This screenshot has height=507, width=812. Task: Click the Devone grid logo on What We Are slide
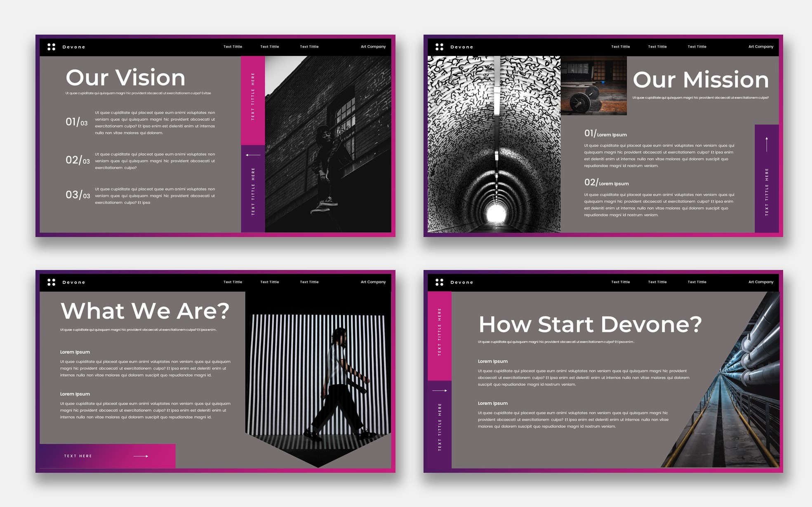51,282
